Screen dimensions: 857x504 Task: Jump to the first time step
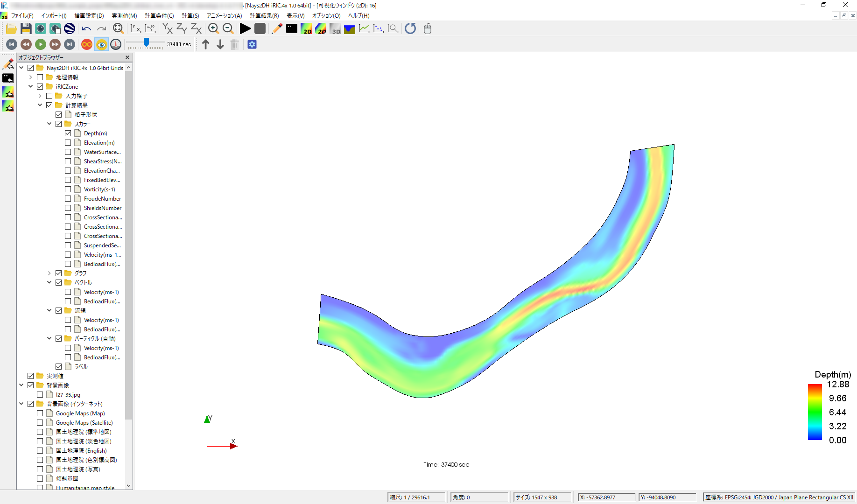point(12,44)
